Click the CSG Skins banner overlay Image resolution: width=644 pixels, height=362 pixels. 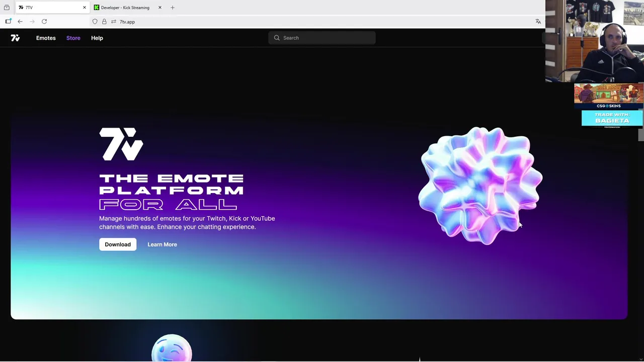click(x=609, y=96)
